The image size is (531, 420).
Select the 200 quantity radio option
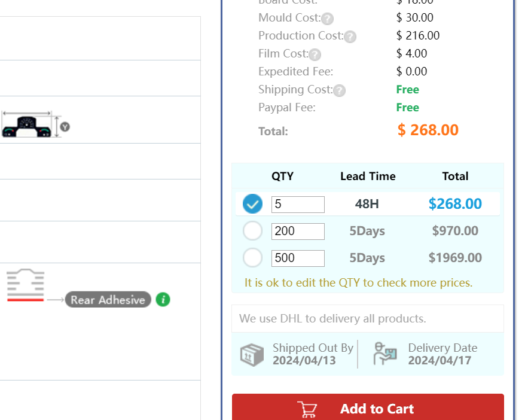(x=252, y=231)
